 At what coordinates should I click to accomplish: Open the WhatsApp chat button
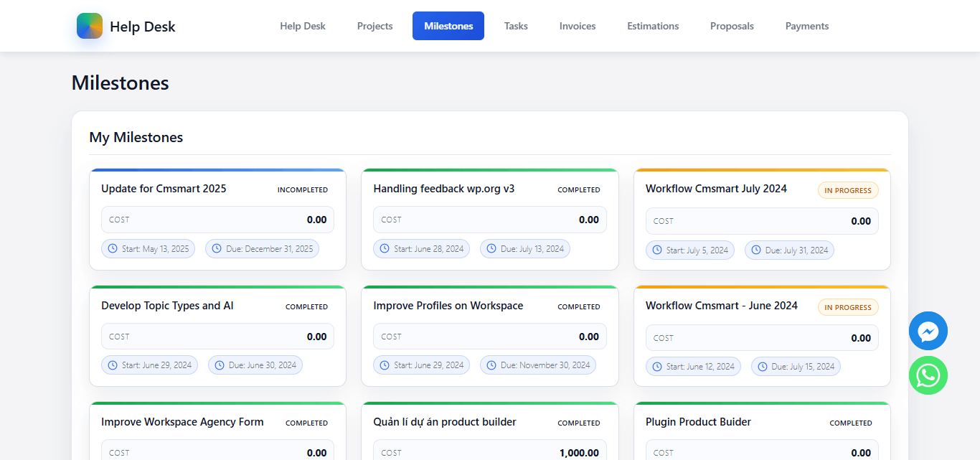(x=928, y=375)
